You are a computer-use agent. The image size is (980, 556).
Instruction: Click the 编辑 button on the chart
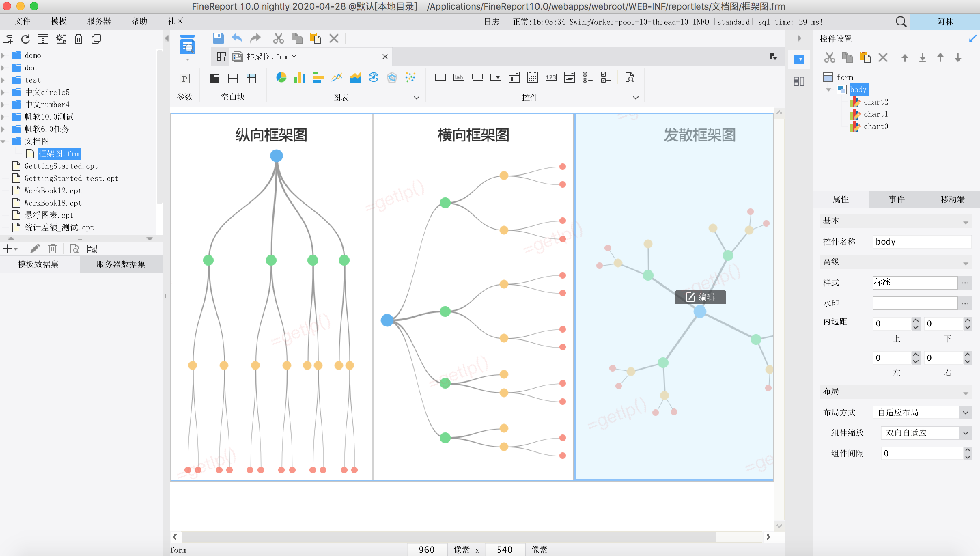click(x=700, y=297)
